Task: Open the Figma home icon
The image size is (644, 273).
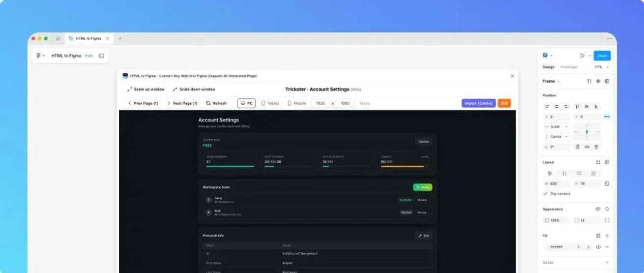Action: tap(58, 38)
